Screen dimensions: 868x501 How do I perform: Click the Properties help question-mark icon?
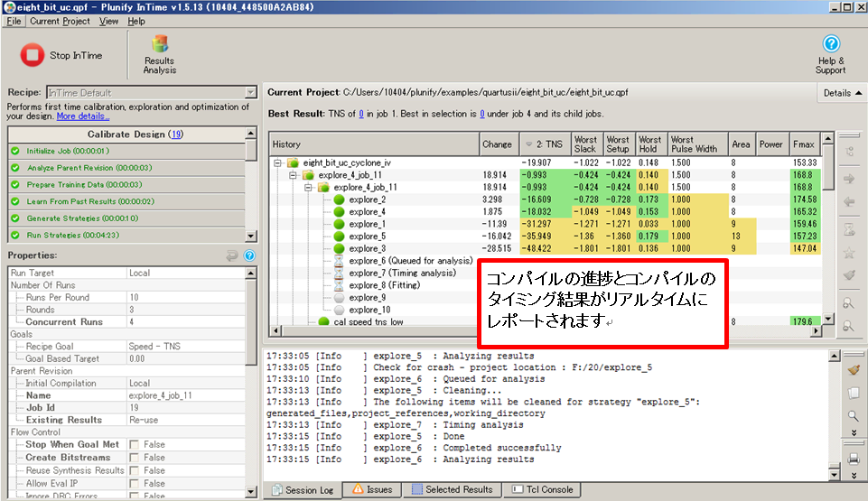pyautogui.click(x=249, y=255)
